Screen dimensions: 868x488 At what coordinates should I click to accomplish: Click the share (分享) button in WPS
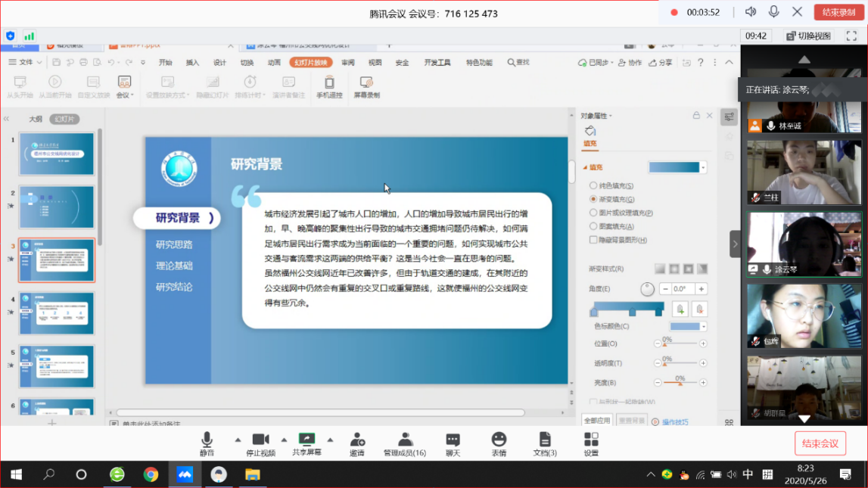(x=661, y=63)
